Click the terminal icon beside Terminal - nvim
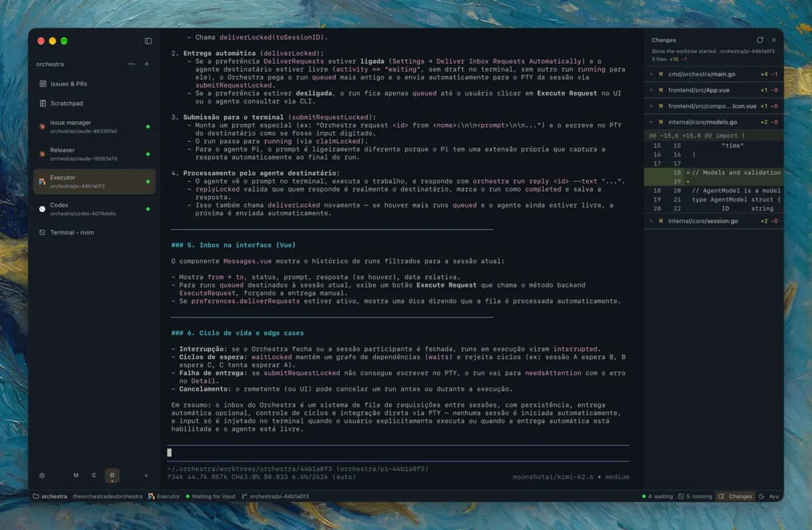812x530 pixels. point(42,233)
